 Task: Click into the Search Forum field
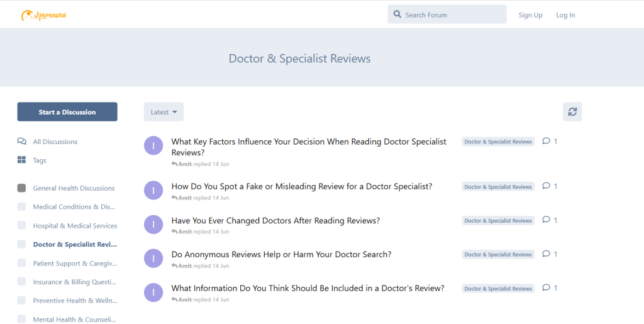[453, 14]
